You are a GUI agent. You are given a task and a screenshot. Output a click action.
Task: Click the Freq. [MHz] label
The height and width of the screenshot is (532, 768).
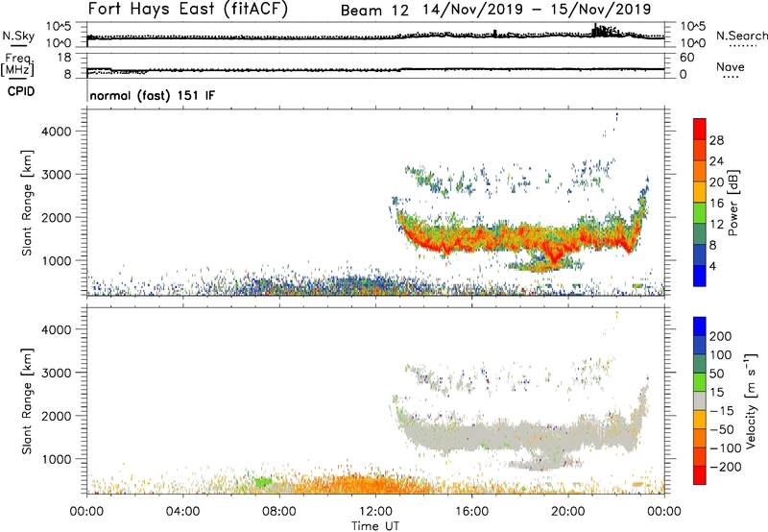[x=17, y=64]
